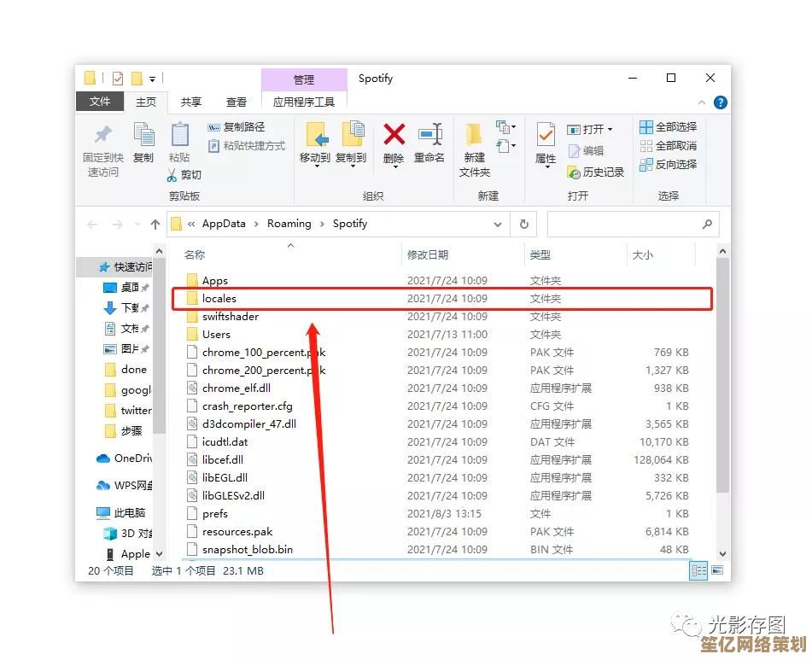Image resolution: width=812 pixels, height=660 pixels.
Task: Select the Users folder
Action: tap(437, 335)
